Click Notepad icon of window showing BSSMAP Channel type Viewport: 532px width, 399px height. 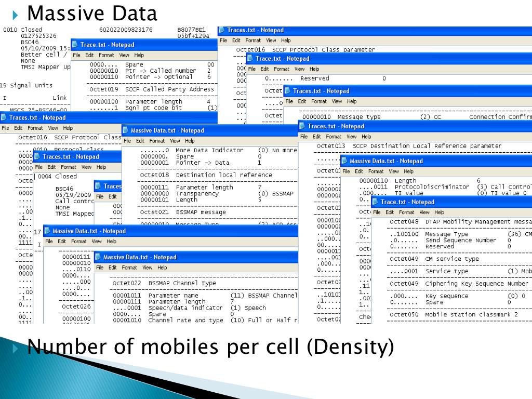(98, 257)
